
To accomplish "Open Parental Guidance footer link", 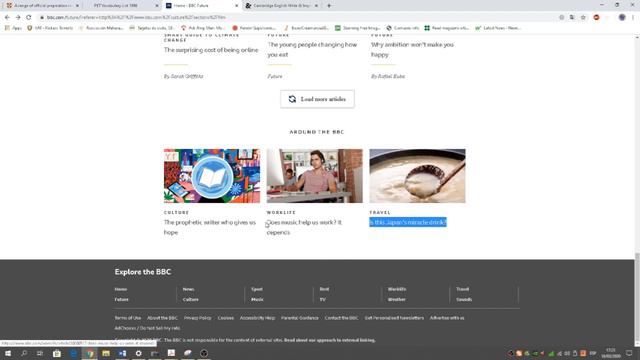I will (300, 318).
